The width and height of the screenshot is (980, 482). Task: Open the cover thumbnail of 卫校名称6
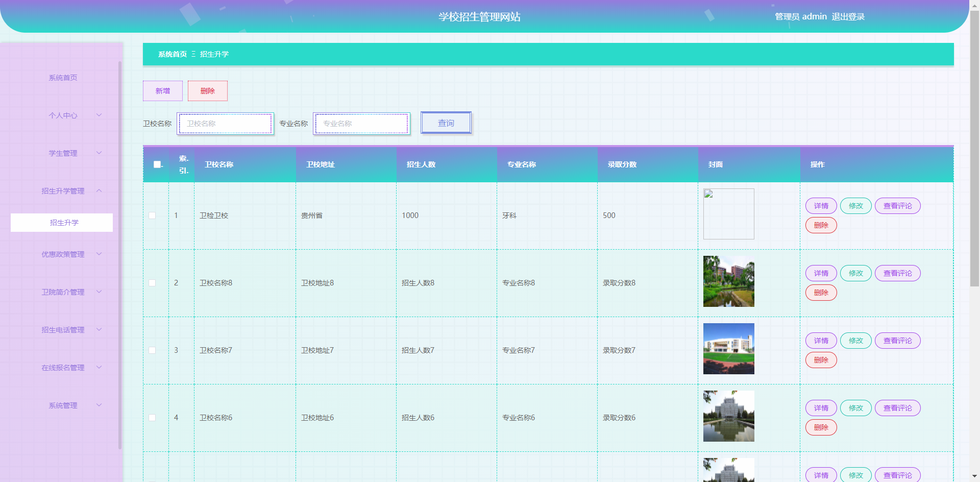[728, 416]
